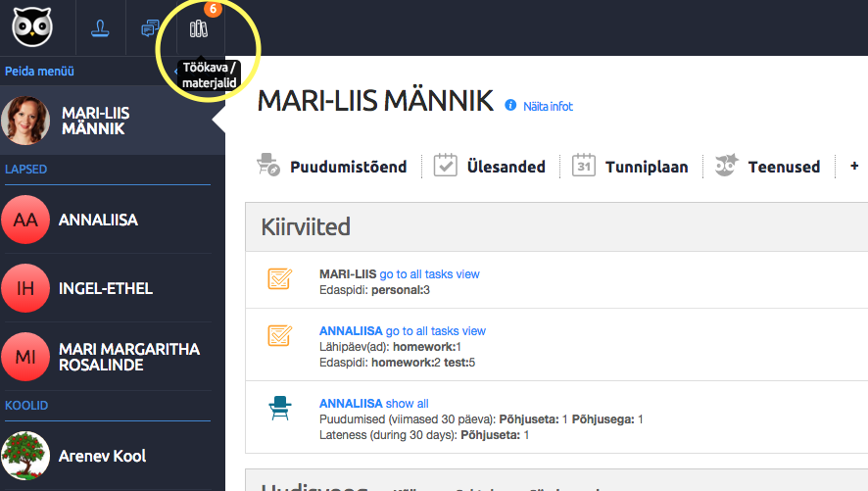Image resolution: width=868 pixels, height=491 pixels.
Task: Expand more menu items with plus
Action: point(854,167)
